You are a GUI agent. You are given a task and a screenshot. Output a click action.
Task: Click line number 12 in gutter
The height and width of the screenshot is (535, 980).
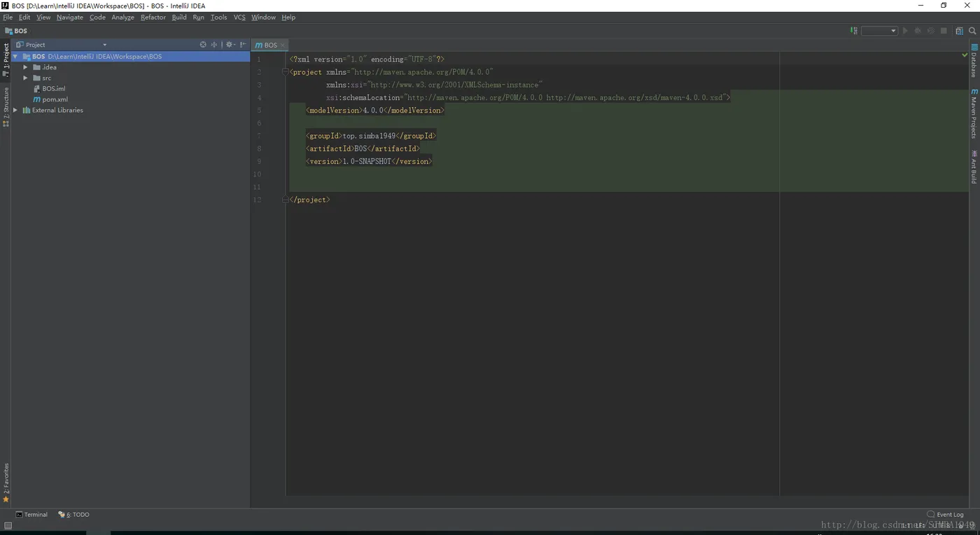(x=258, y=200)
